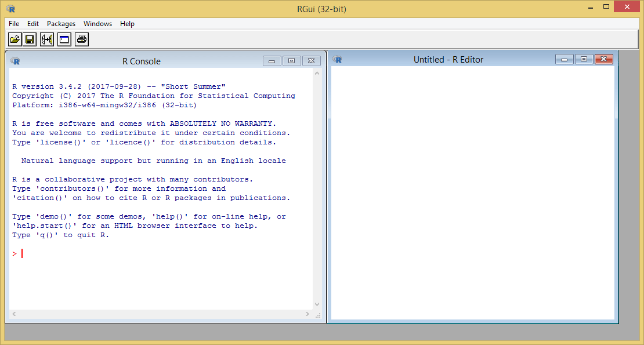The width and height of the screenshot is (644, 345).
Task: Open the Windows menu
Action: point(97,24)
